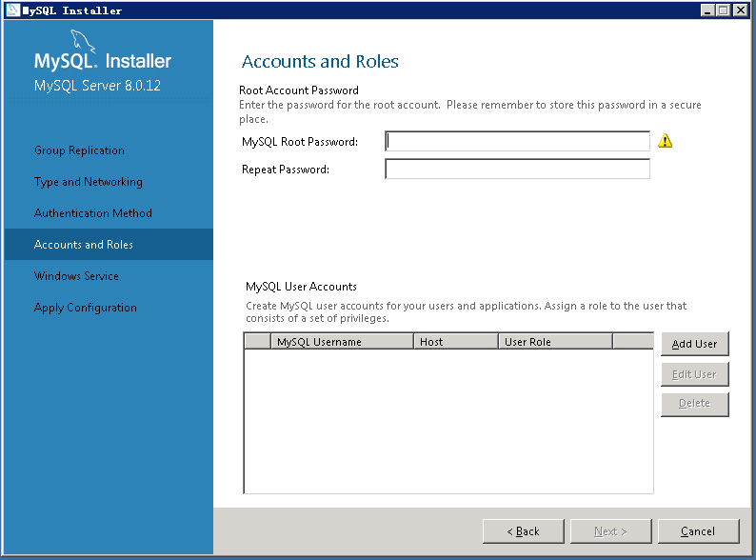Jump to Apply Configuration step

coord(86,308)
